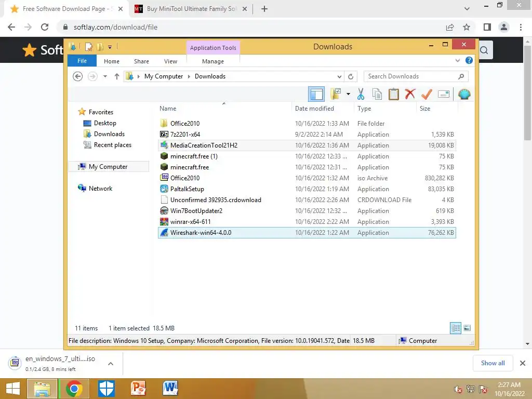Click the Cut scissors icon
The height and width of the screenshot is (399, 532).
(361, 94)
